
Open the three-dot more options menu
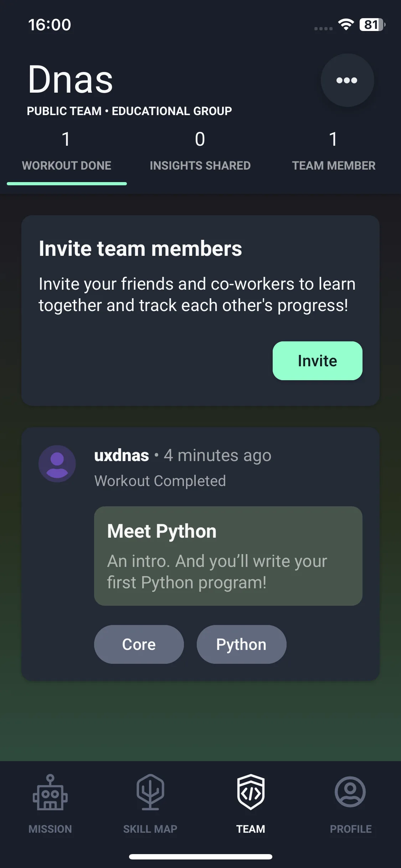pyautogui.click(x=347, y=80)
